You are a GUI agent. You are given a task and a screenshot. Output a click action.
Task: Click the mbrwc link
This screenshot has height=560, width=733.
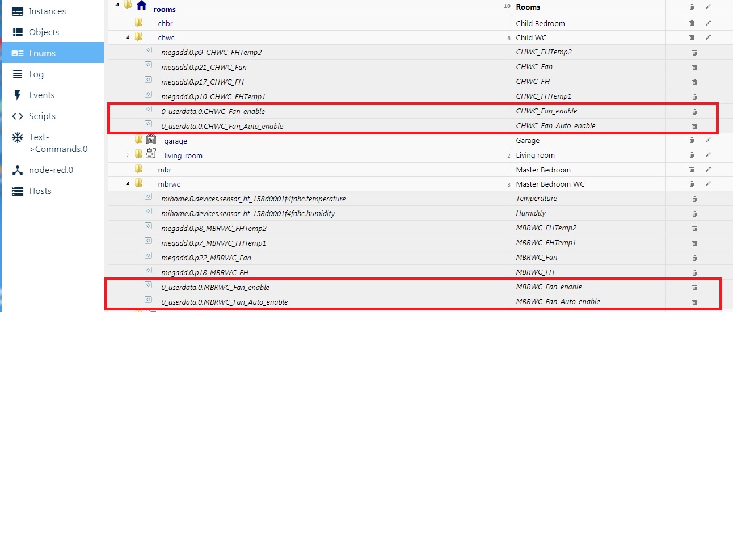168,183
